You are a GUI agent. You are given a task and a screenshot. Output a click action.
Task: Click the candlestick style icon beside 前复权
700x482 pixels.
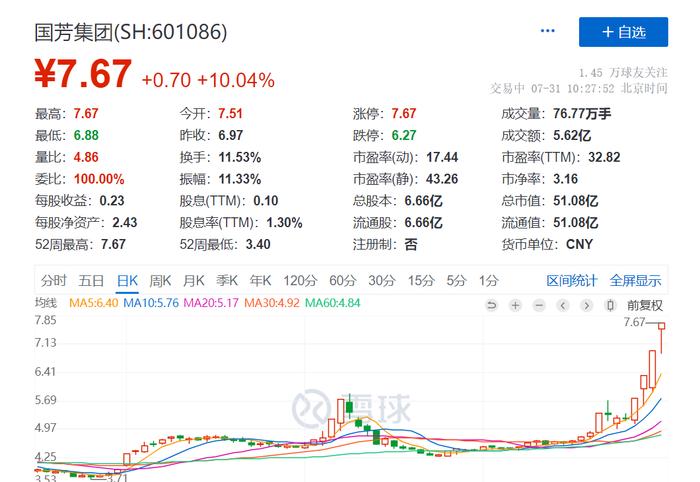(611, 305)
